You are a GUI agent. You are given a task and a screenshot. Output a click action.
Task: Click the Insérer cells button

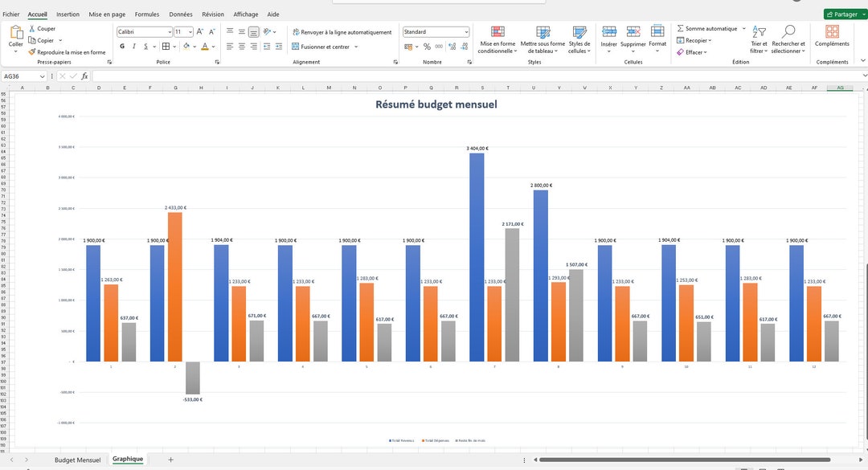click(609, 39)
